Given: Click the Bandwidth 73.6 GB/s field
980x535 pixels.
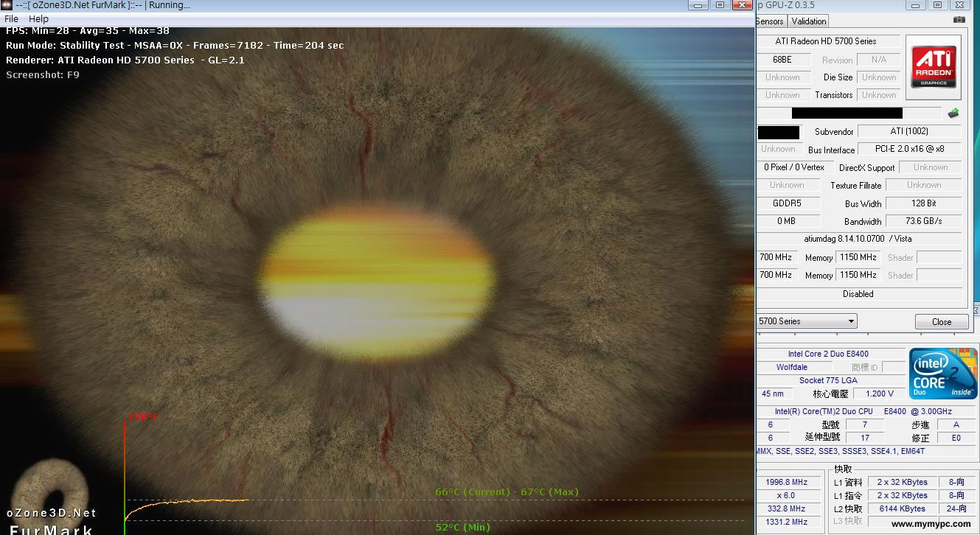Looking at the screenshot, I should (x=923, y=221).
